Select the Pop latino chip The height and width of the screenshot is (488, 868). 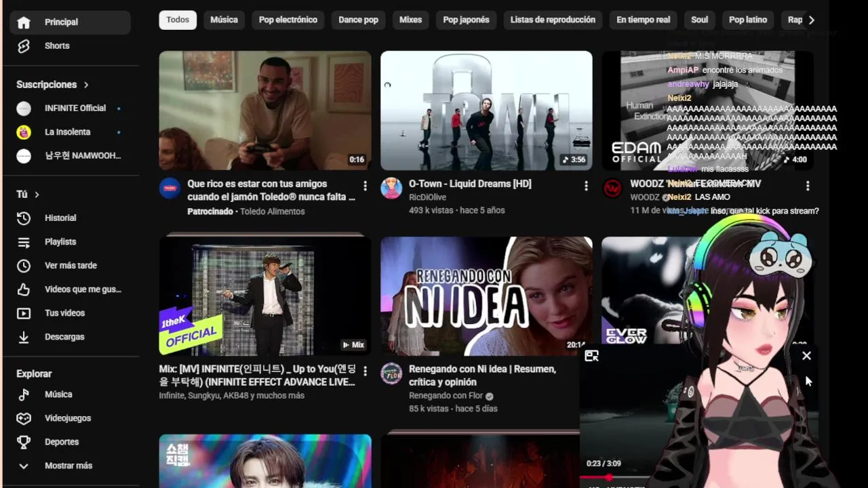coord(748,20)
